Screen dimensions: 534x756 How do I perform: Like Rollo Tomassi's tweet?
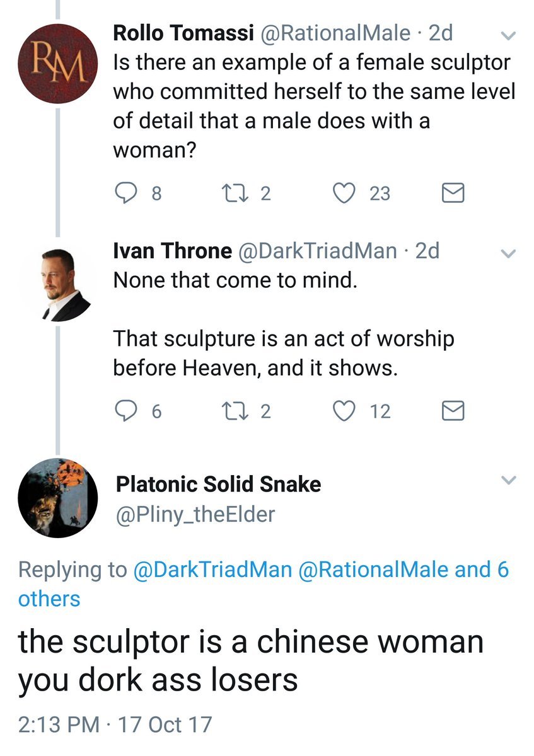tap(345, 193)
